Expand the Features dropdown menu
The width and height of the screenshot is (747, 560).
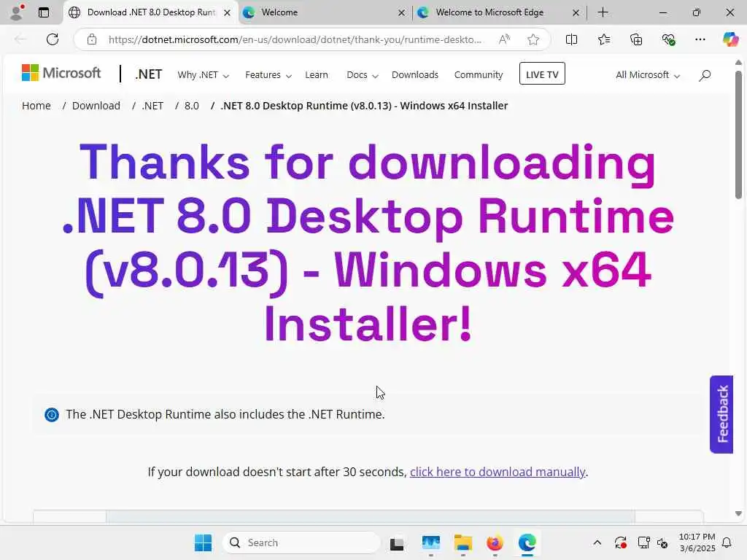coord(268,75)
